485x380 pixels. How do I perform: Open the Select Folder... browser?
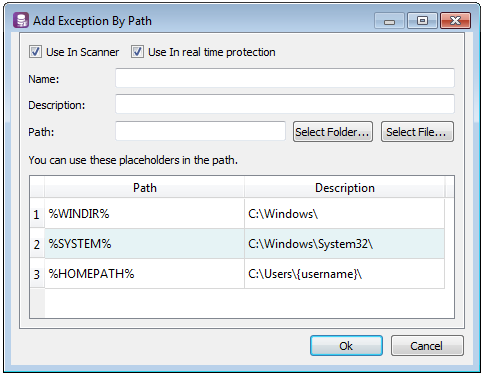point(333,132)
